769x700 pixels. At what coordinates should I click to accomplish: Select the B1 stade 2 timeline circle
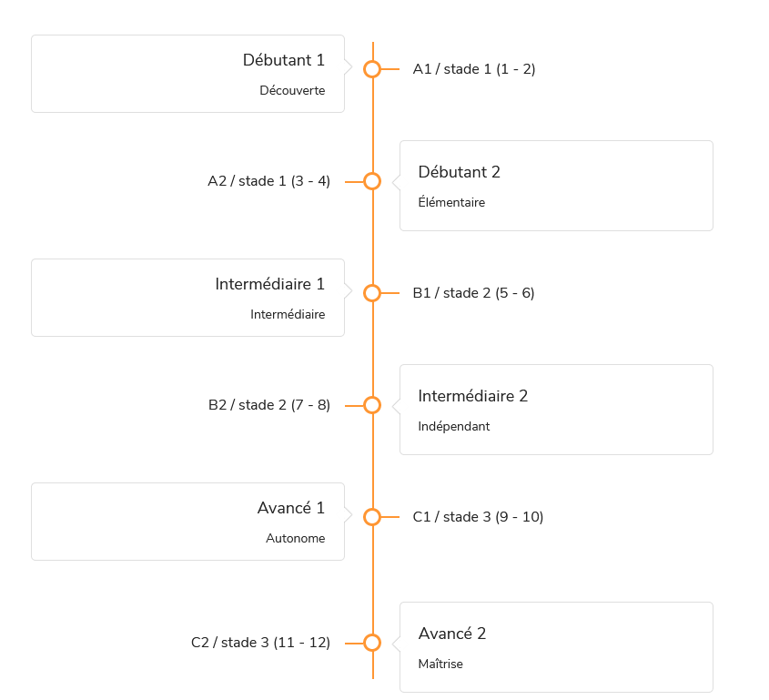pyautogui.click(x=372, y=293)
